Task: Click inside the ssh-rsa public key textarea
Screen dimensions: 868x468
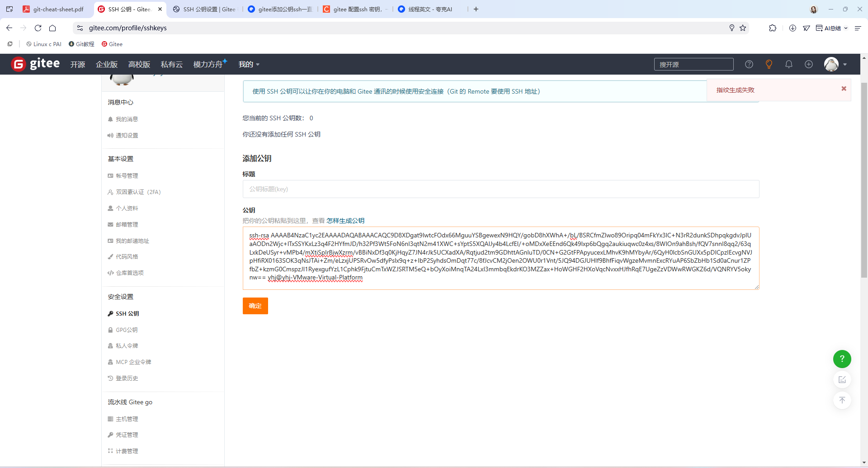Action: (x=501, y=258)
